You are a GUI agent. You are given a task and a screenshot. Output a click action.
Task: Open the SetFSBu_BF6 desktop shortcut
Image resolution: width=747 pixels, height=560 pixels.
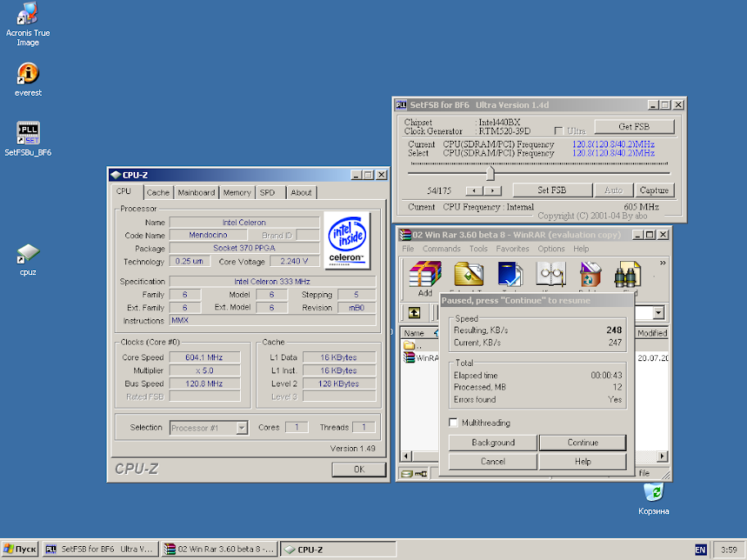click(x=28, y=138)
